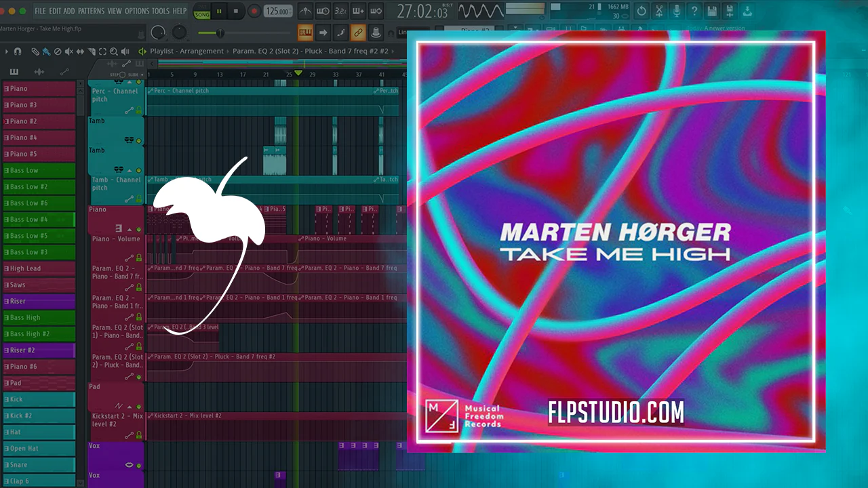868x488 pixels.
Task: Open undo history icon
Action: pyautogui.click(x=642, y=11)
